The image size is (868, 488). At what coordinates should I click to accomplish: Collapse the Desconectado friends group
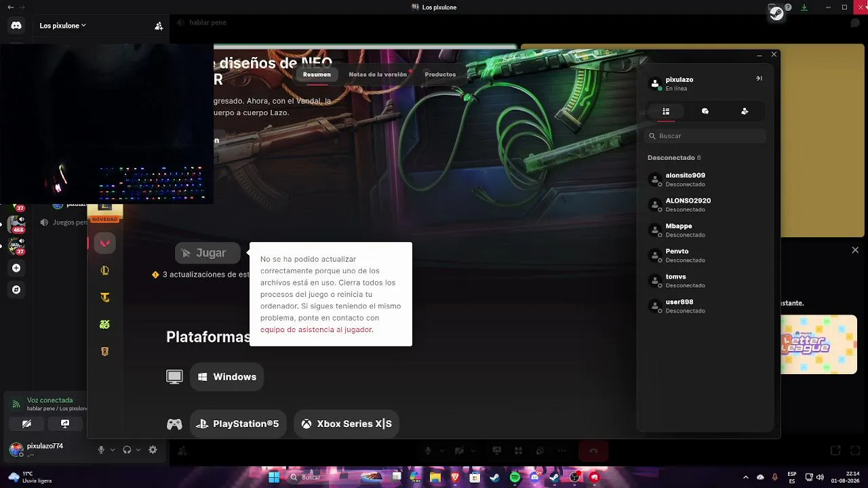[x=674, y=157]
